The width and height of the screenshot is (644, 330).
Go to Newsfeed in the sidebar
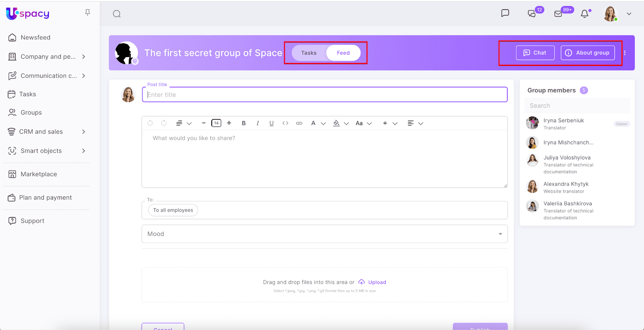35,38
